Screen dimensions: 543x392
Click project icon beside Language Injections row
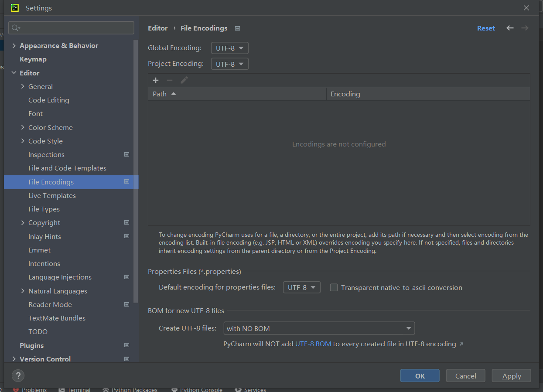(126, 277)
